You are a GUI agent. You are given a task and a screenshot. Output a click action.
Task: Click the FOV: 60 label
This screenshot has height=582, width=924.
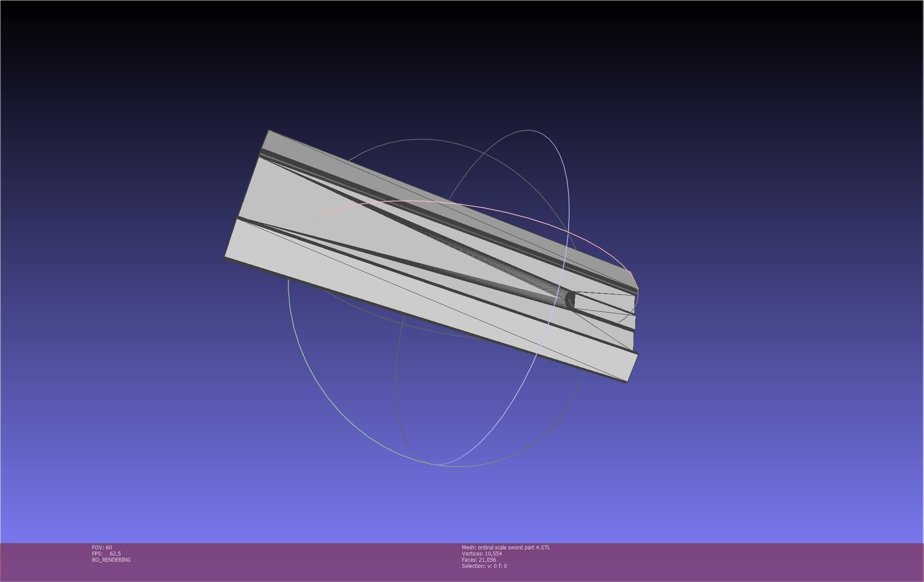point(102,548)
